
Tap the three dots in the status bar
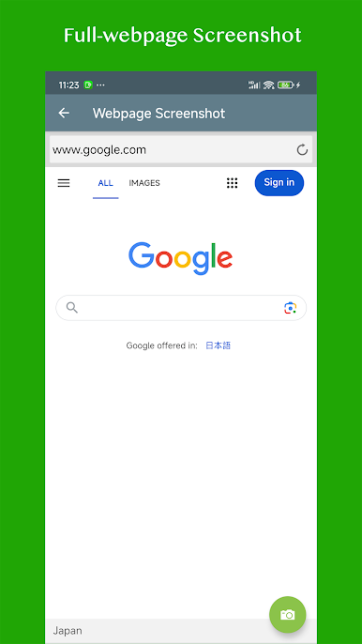(x=100, y=85)
